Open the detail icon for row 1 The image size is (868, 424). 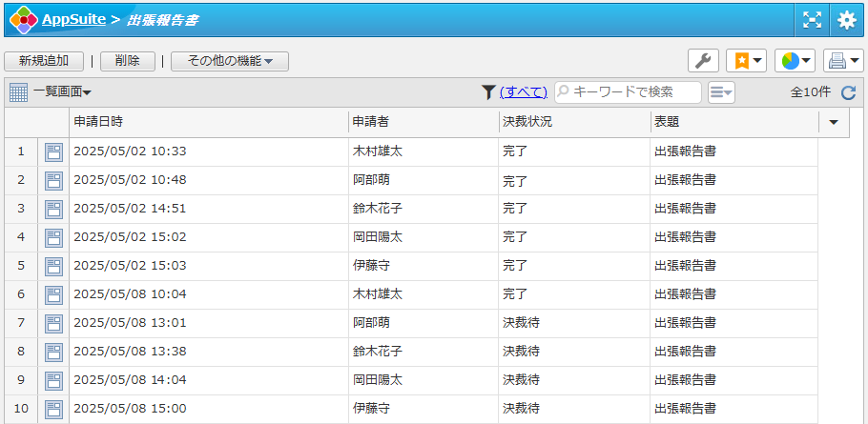point(53,151)
